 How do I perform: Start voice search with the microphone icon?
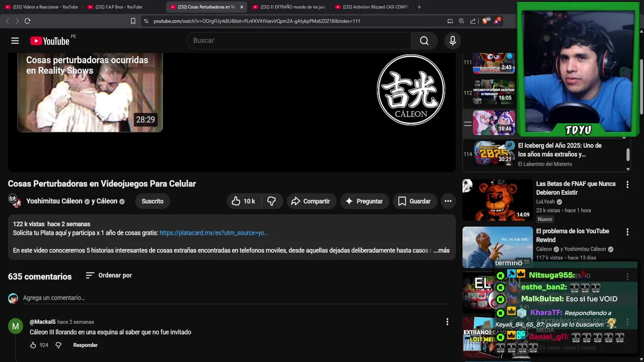click(x=453, y=41)
